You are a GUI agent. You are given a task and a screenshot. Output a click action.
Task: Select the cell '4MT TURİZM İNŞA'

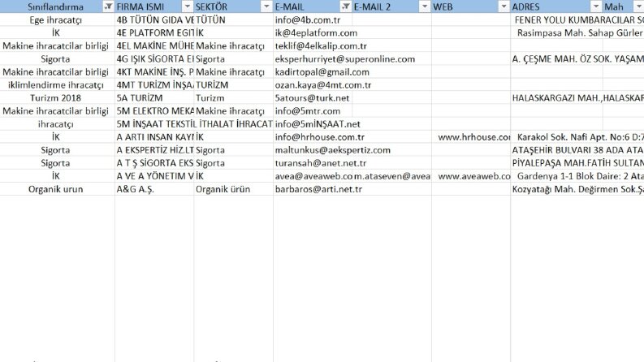point(154,85)
